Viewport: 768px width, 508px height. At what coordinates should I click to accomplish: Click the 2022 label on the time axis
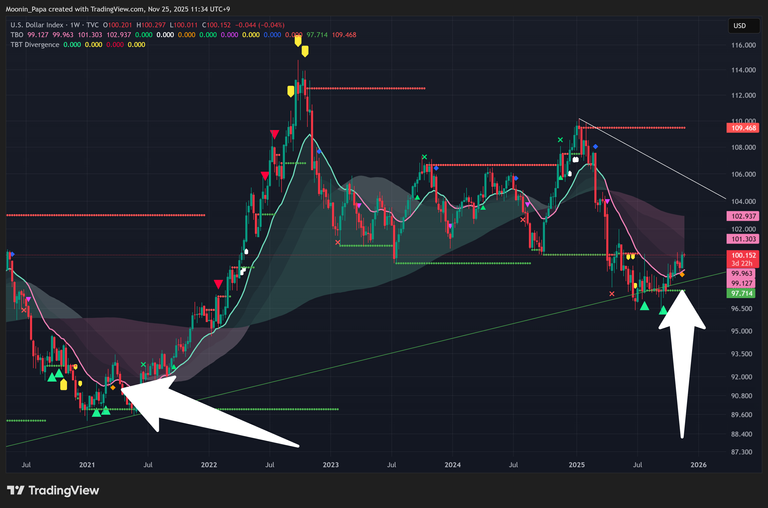coord(209,465)
